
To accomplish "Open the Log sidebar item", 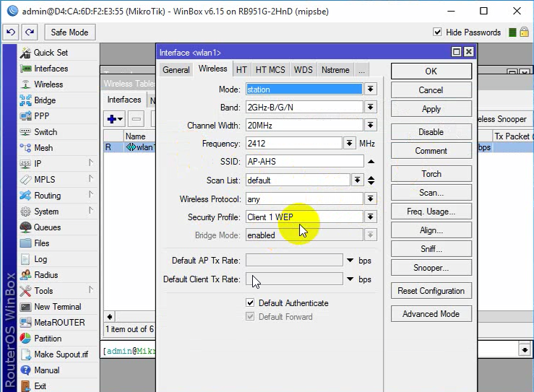I will pos(40,259).
